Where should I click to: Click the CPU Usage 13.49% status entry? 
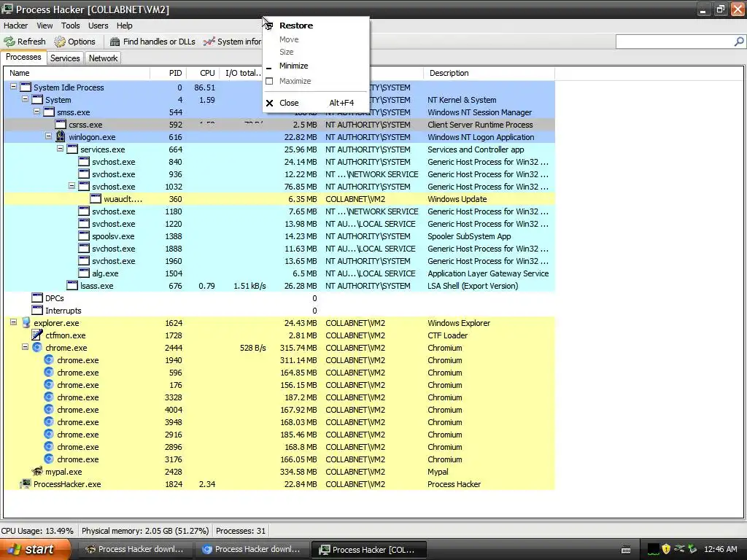point(37,531)
